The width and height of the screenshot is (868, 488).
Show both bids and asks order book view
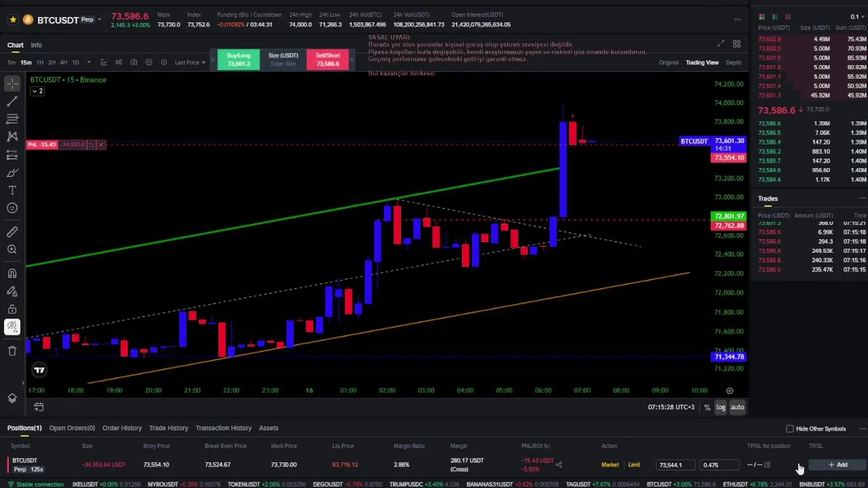pos(762,17)
